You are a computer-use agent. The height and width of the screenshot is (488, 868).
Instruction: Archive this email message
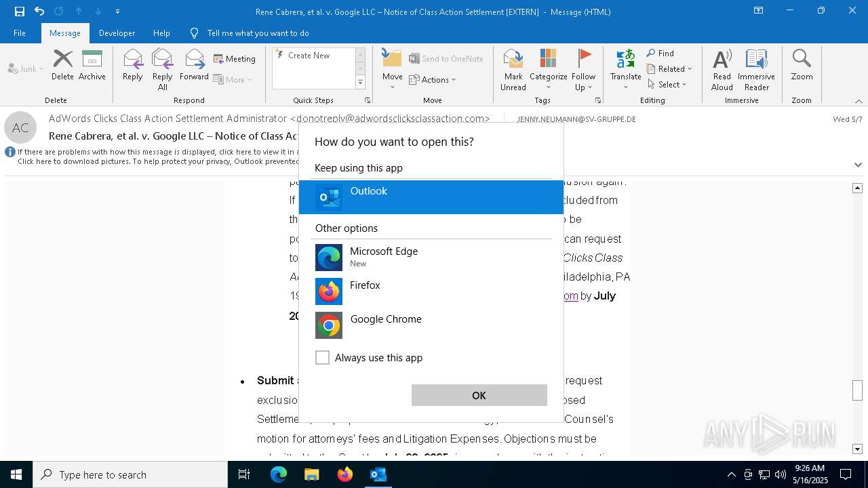[x=92, y=65]
